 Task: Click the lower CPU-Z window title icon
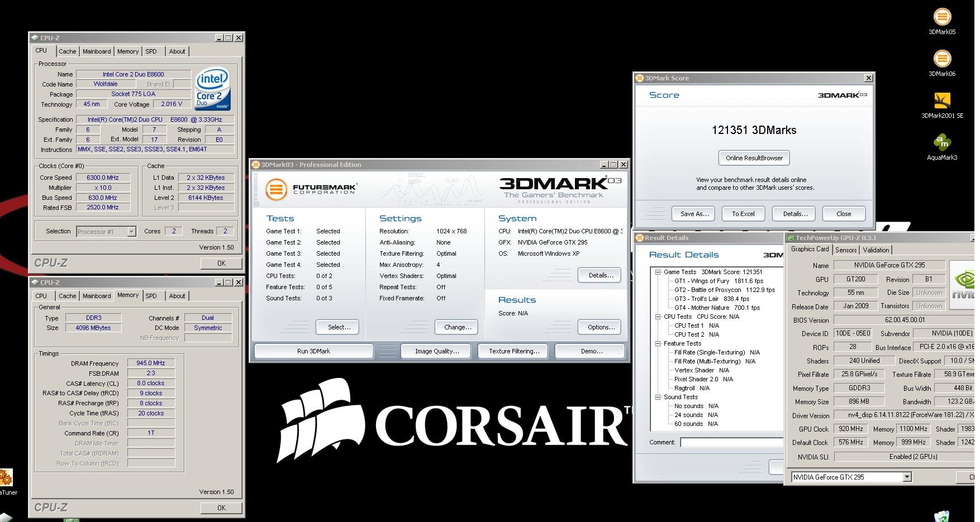tap(35, 282)
